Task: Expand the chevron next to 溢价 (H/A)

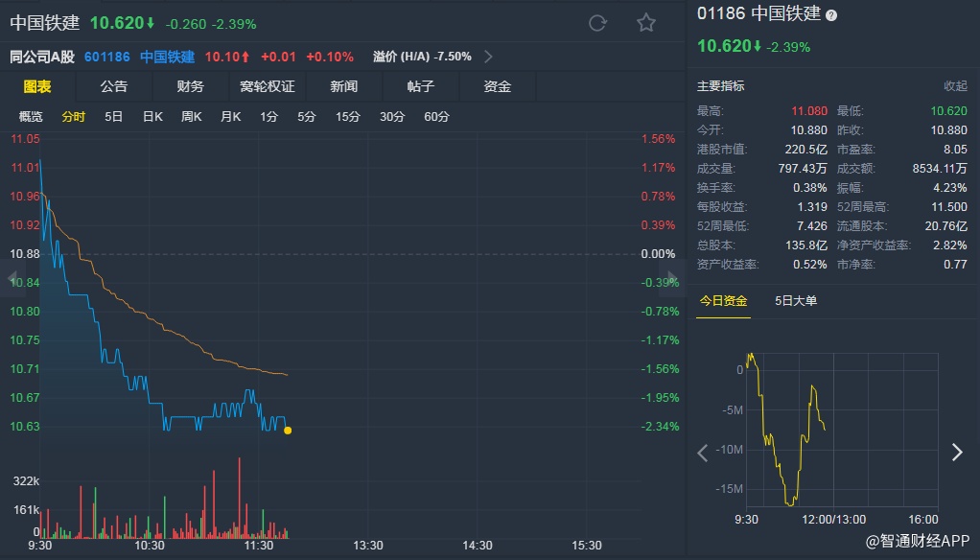Action: [489, 57]
